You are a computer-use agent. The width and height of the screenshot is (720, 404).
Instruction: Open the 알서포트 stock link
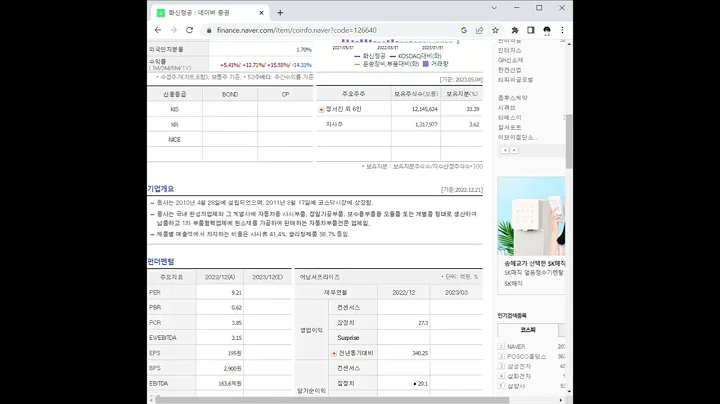510,127
